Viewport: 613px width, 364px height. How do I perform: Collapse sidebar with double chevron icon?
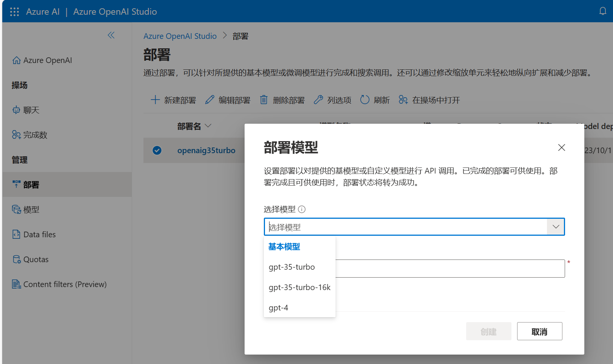pyautogui.click(x=111, y=35)
